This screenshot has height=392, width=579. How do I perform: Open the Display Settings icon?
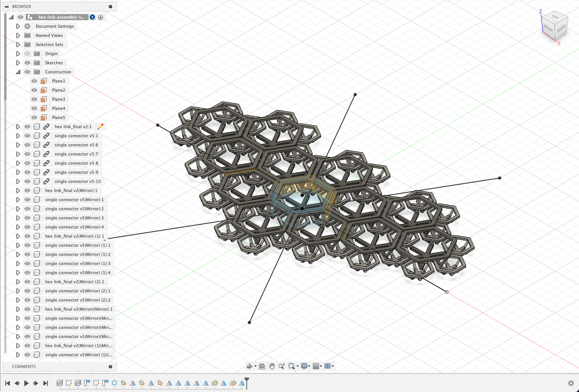(x=305, y=366)
